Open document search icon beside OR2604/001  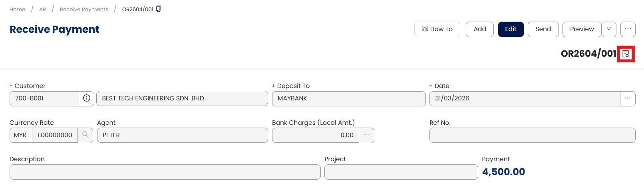tap(626, 54)
